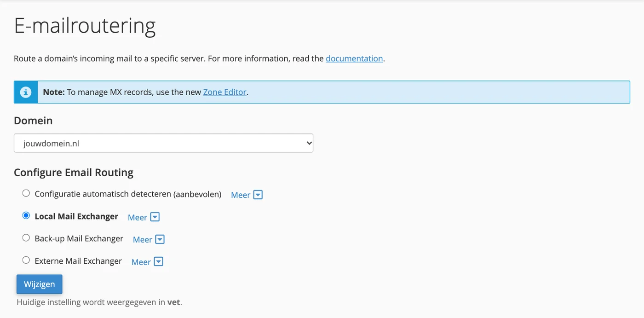Screen dimensions: 644x318
Task: Click the E-mailroutering page heading
Action: pyautogui.click(x=85, y=26)
